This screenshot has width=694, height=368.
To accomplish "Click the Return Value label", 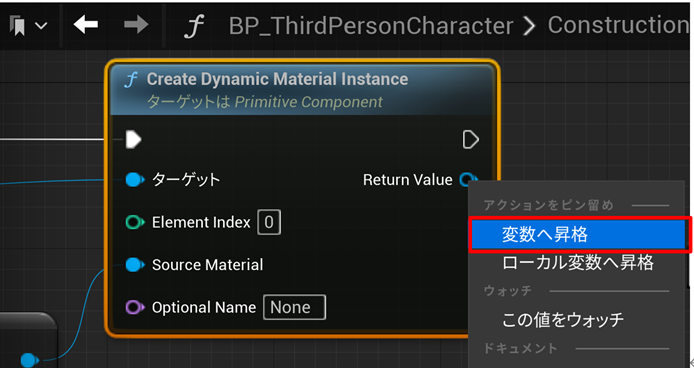I will (x=408, y=180).
